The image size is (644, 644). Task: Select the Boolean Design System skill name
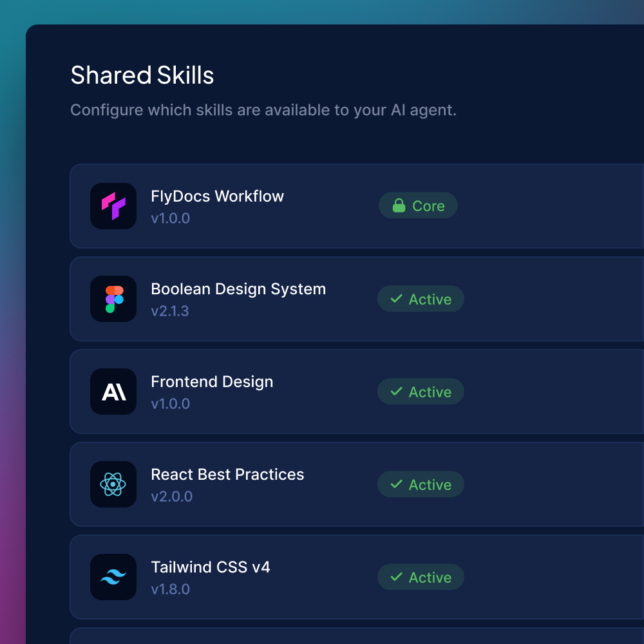click(x=238, y=289)
